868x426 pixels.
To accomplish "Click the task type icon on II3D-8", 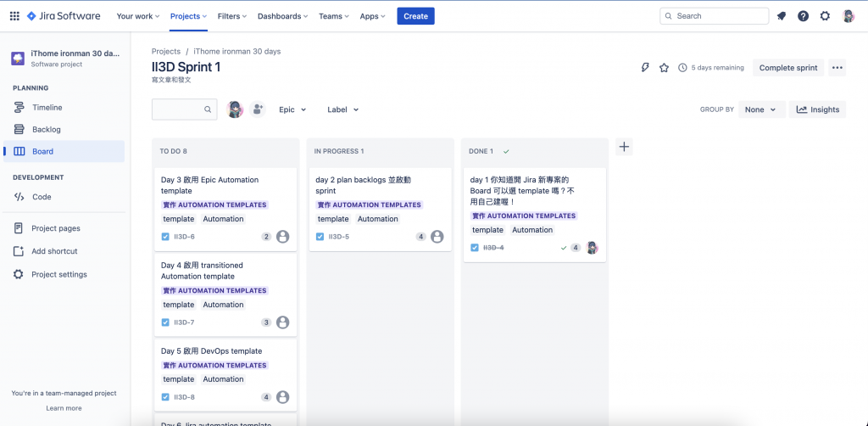I will click(x=165, y=397).
